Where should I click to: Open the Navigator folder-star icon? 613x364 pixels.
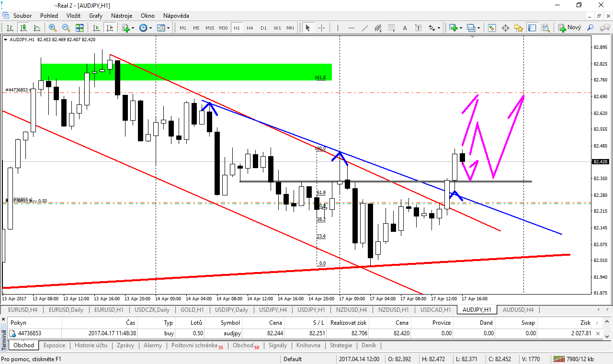coord(519,28)
